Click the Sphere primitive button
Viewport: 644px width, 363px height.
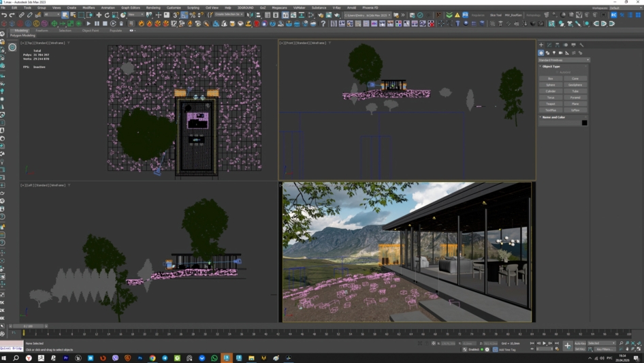pyautogui.click(x=551, y=84)
